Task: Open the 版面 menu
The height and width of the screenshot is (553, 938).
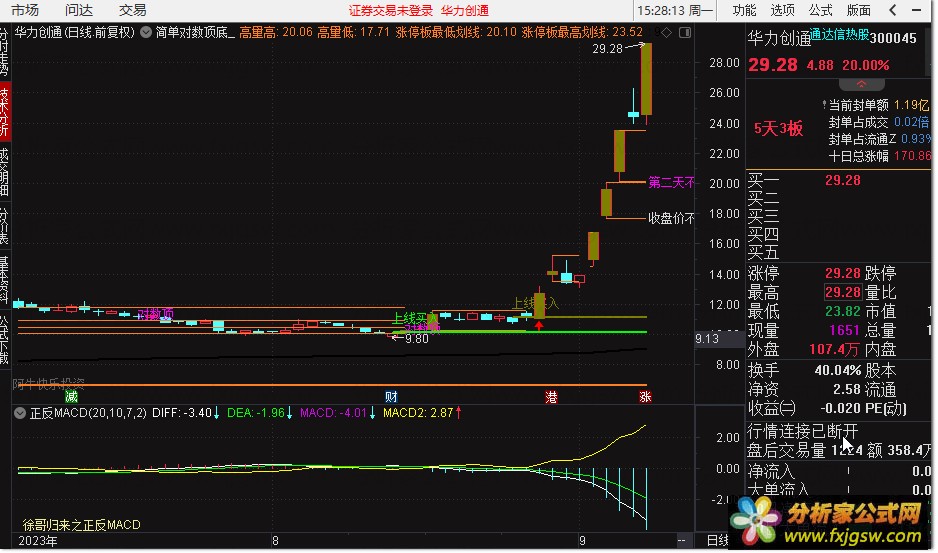Action: [858, 10]
